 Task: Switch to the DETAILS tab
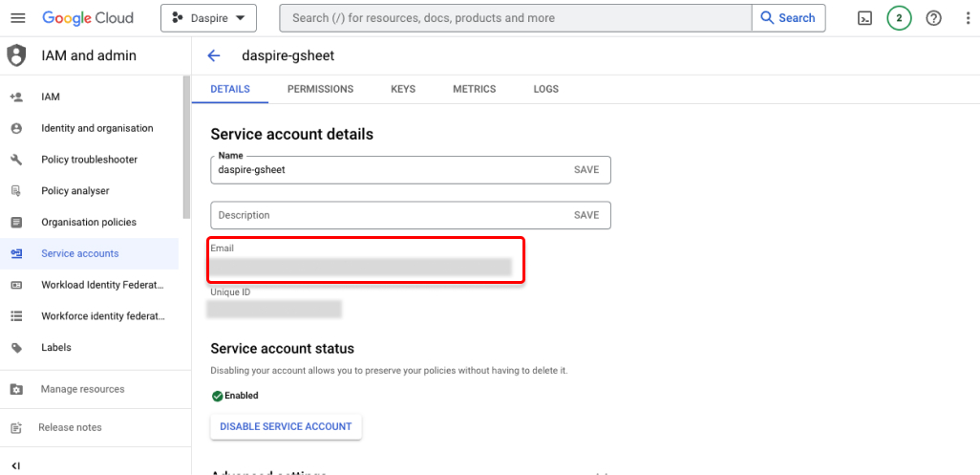click(x=230, y=89)
